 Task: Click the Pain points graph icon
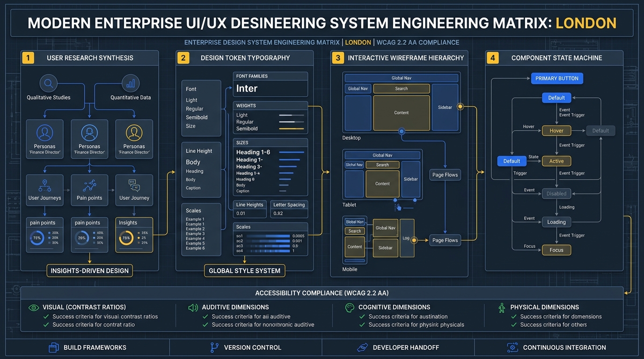pos(89,186)
